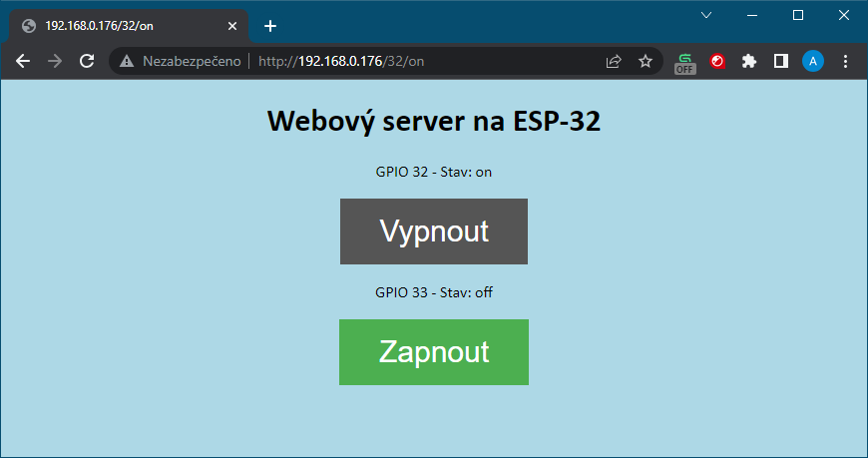Open the Extensions puzzle piece menu
The image size is (868, 458).
point(749,61)
